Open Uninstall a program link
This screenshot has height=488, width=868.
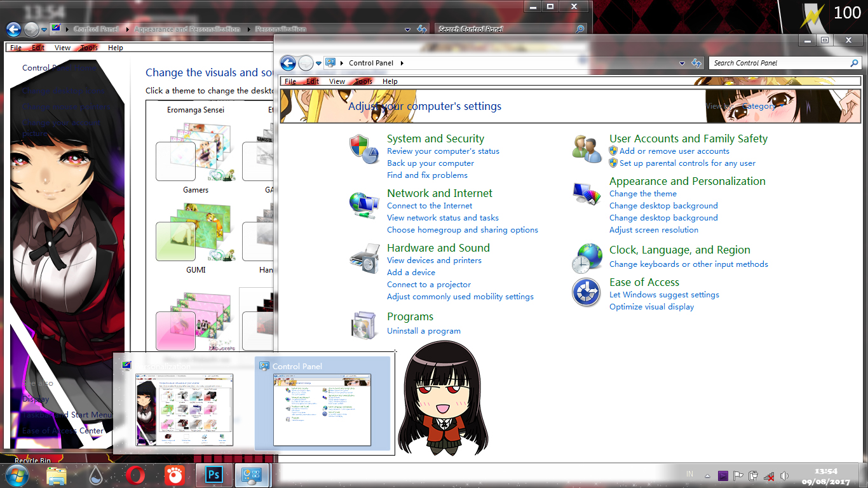[424, 331]
